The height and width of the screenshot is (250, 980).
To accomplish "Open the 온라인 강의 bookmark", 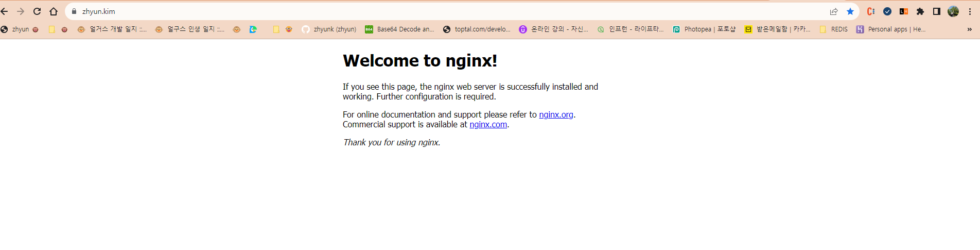I will pos(554,29).
